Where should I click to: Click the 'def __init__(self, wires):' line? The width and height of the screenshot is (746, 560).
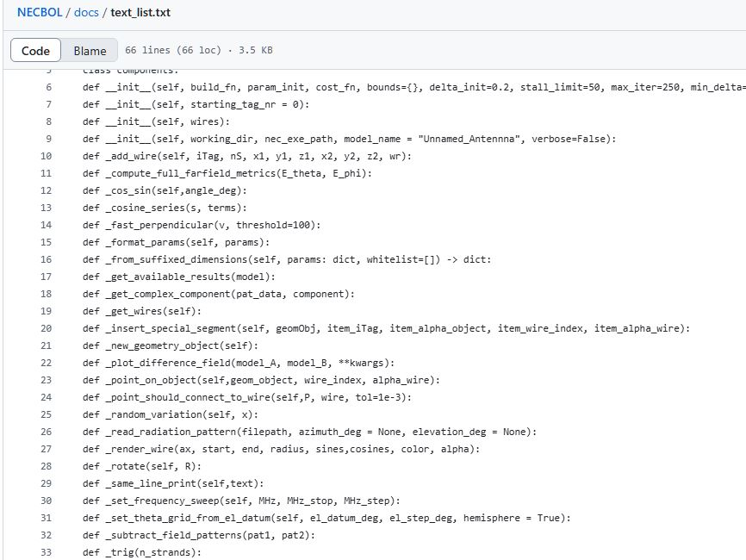[156, 121]
